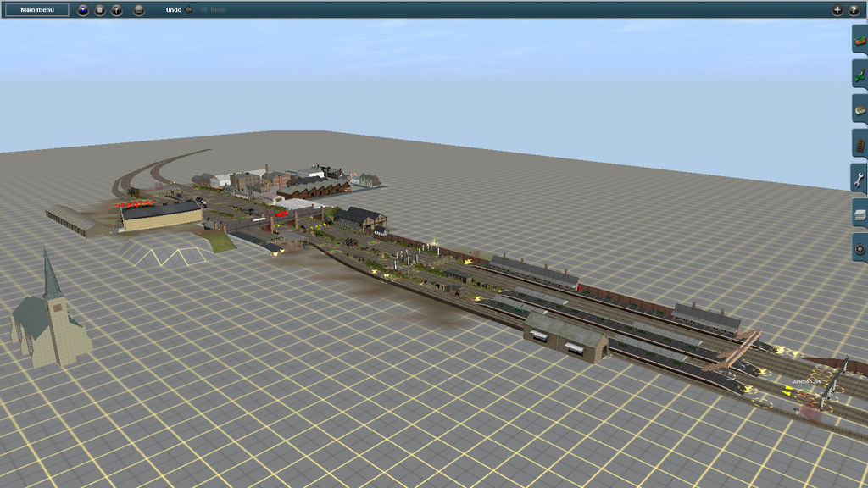Viewport: 868px width, 488px height.
Task: Select the wooden footbridge over the tracks
Action: [732, 352]
